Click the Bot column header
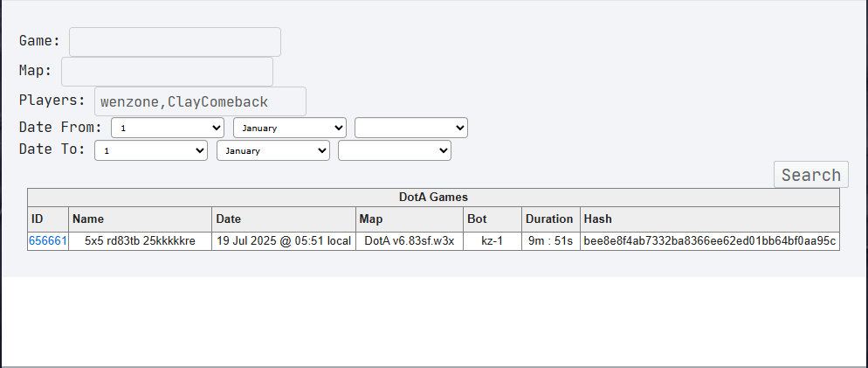 point(493,219)
